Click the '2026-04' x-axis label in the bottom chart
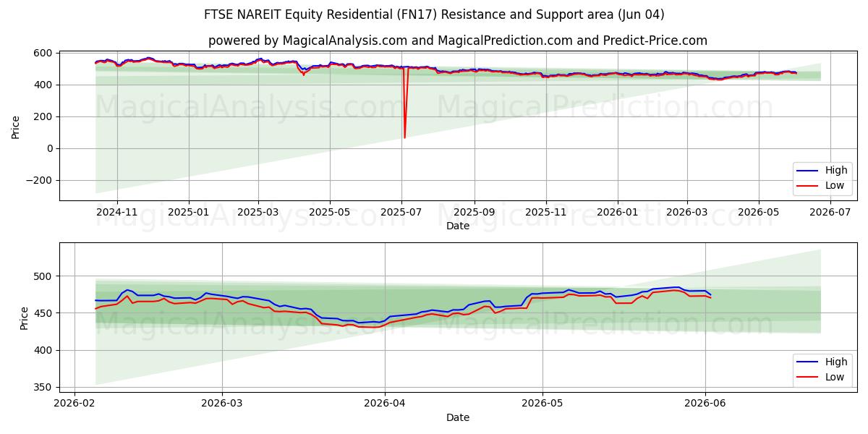This screenshot has height=434, width=868. point(384,405)
